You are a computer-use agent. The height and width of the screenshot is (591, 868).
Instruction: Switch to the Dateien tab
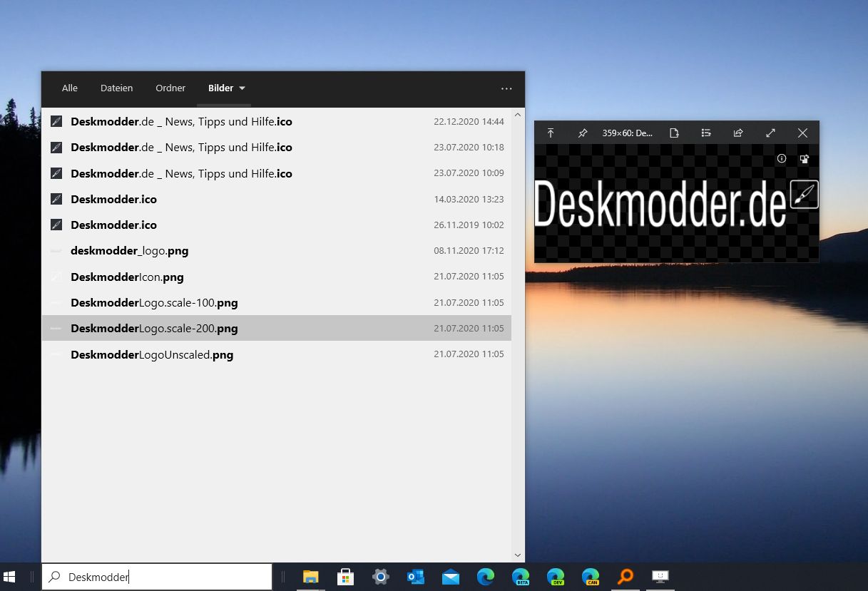[x=117, y=88]
